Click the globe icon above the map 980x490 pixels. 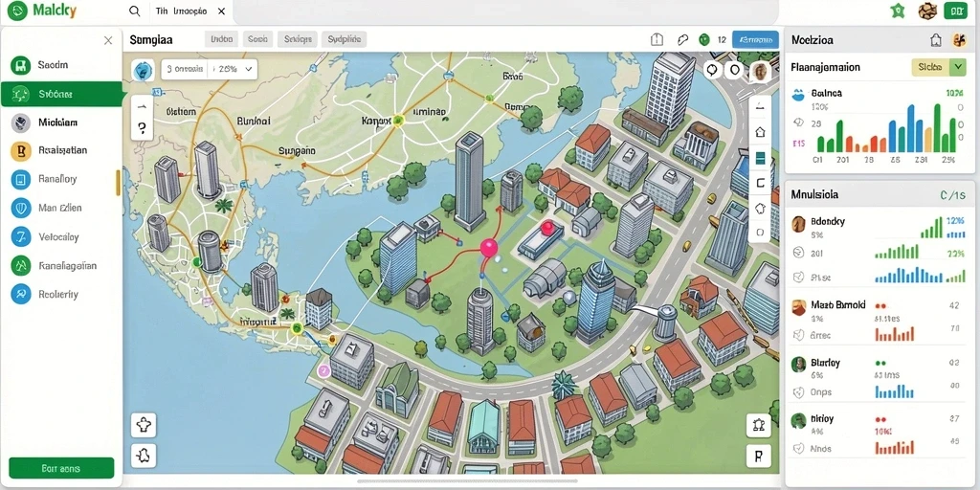(143, 70)
